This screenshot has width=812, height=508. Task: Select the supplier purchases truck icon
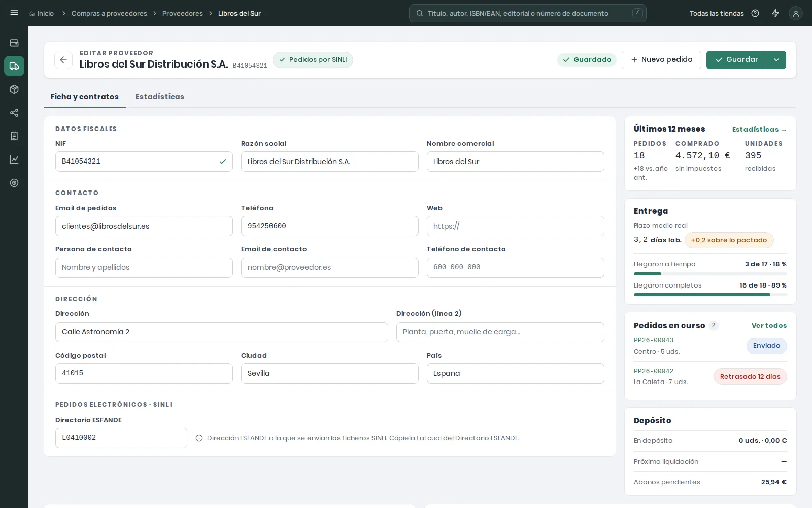(x=14, y=66)
